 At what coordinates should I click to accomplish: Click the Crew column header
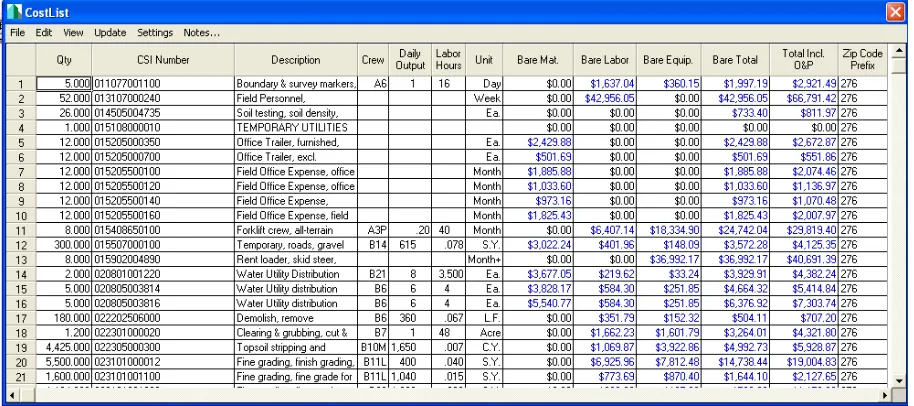point(373,60)
